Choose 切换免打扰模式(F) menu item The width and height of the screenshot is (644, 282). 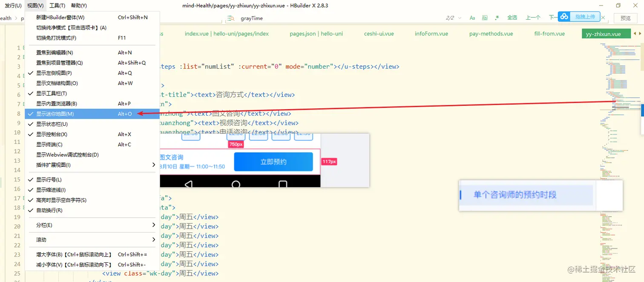[92, 38]
